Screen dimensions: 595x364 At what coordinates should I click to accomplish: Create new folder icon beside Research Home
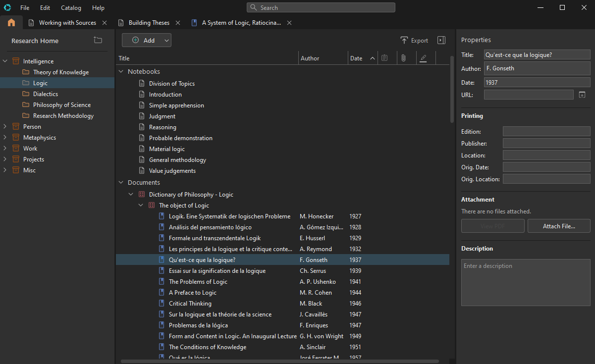tap(98, 40)
